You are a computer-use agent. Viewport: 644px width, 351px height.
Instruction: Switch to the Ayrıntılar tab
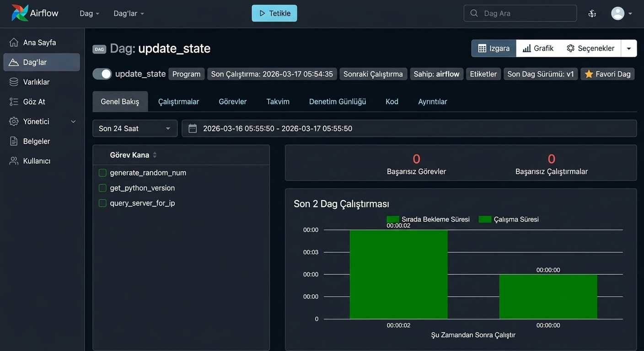point(433,101)
